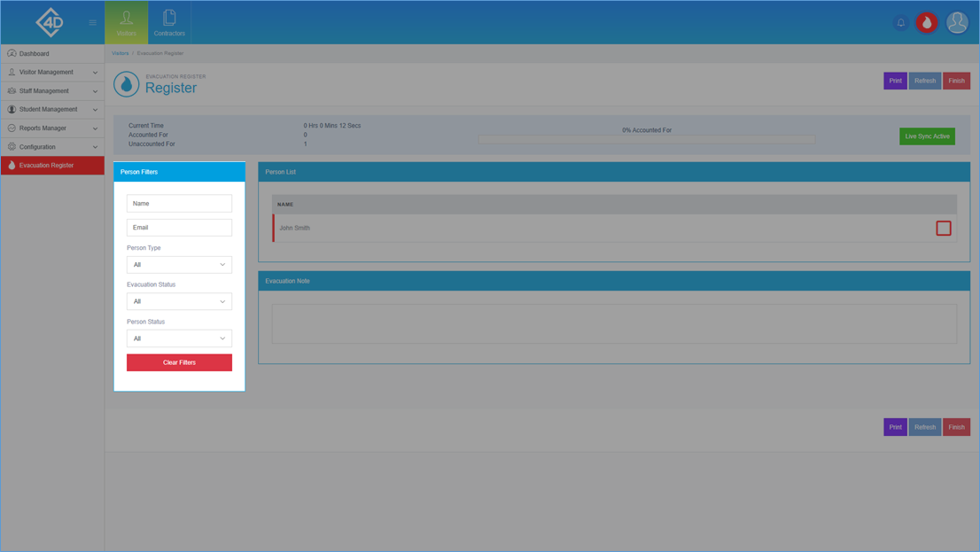Click the bottom Print button
Image resolution: width=980 pixels, height=552 pixels.
coord(895,427)
